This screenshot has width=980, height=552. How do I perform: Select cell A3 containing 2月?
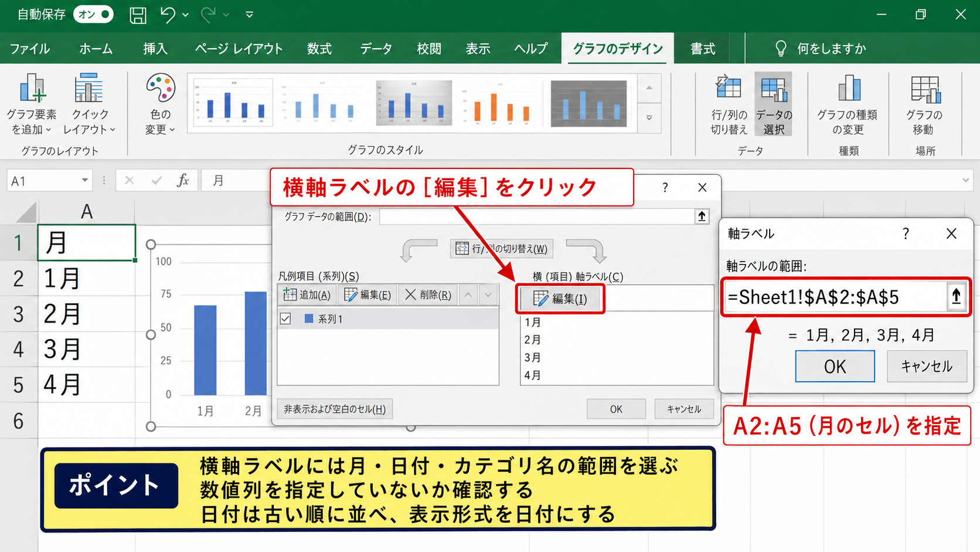[x=87, y=314]
